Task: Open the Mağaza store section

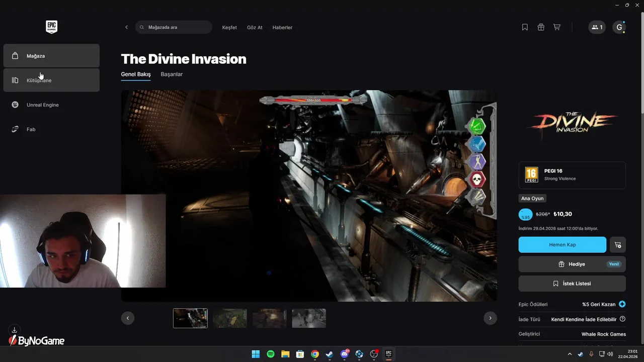Action: tap(51, 56)
